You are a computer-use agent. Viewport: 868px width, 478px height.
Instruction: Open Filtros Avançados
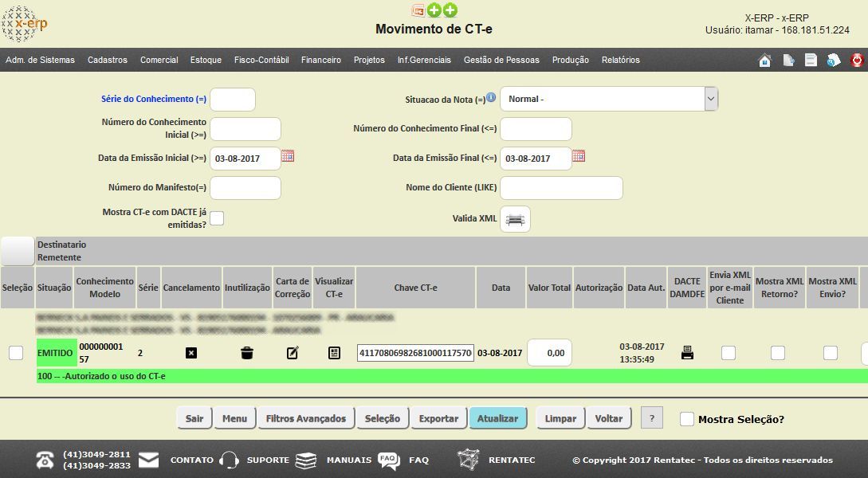point(305,418)
